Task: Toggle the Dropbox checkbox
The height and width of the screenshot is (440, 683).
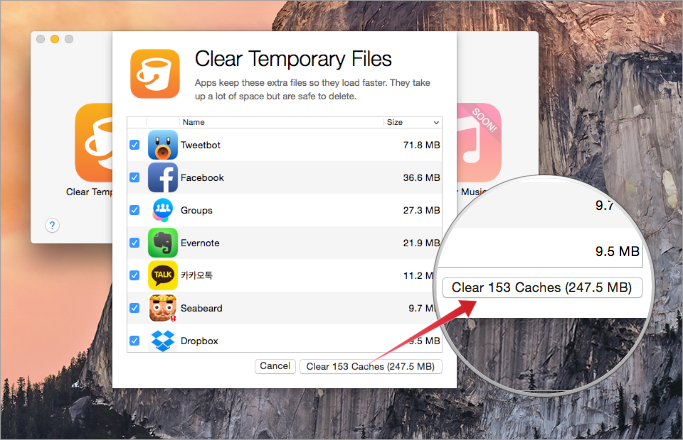Action: coord(135,341)
